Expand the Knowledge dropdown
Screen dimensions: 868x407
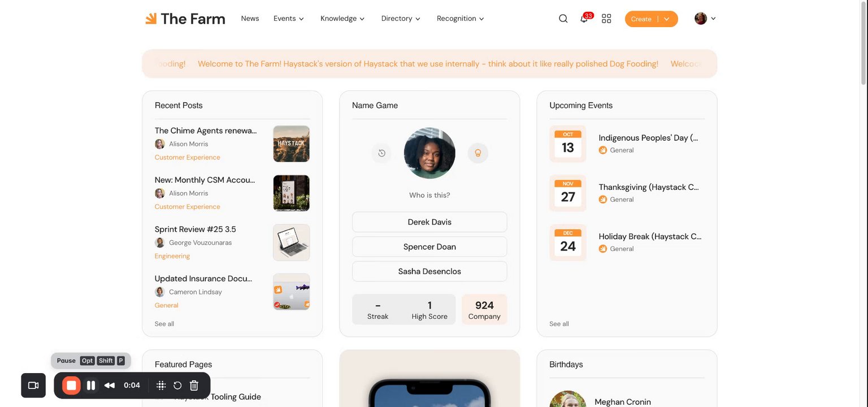tap(342, 19)
